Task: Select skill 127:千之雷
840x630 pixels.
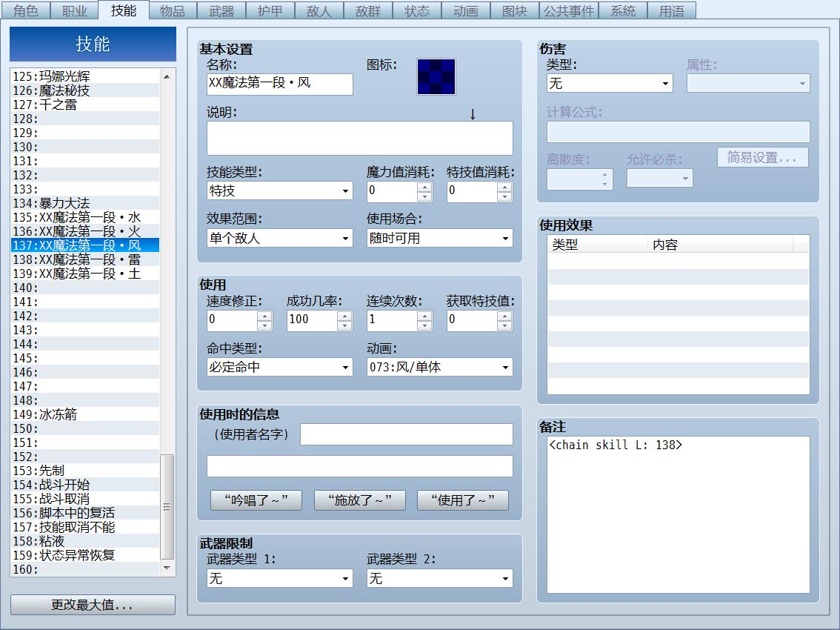Action: (x=85, y=105)
